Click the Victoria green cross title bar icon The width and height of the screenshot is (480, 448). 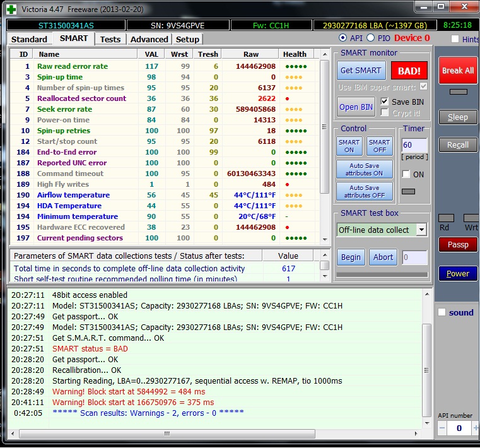[11, 8]
